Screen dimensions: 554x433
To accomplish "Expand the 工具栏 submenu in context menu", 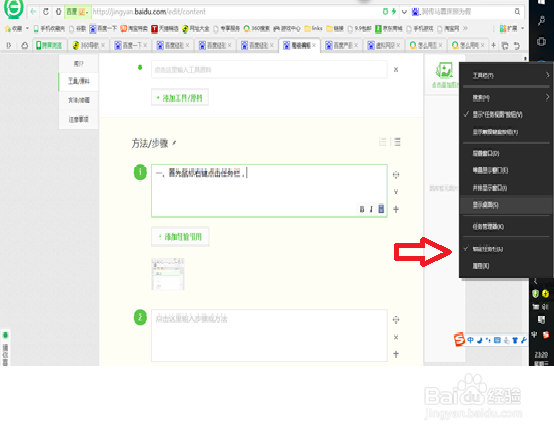I will 506,75.
